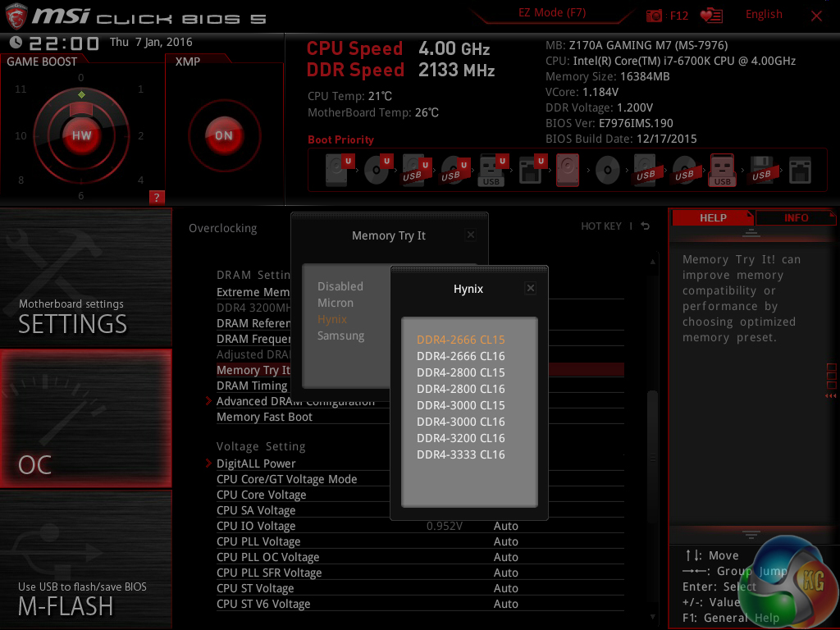Select the UEFI USB key boot icon
The image size is (840, 630).
(492, 170)
